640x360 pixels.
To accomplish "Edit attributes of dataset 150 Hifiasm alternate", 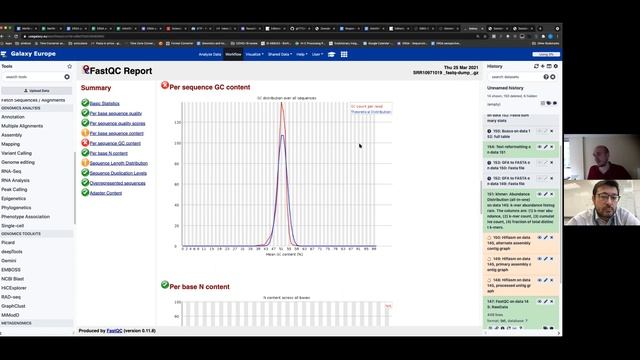I will click(546, 238).
